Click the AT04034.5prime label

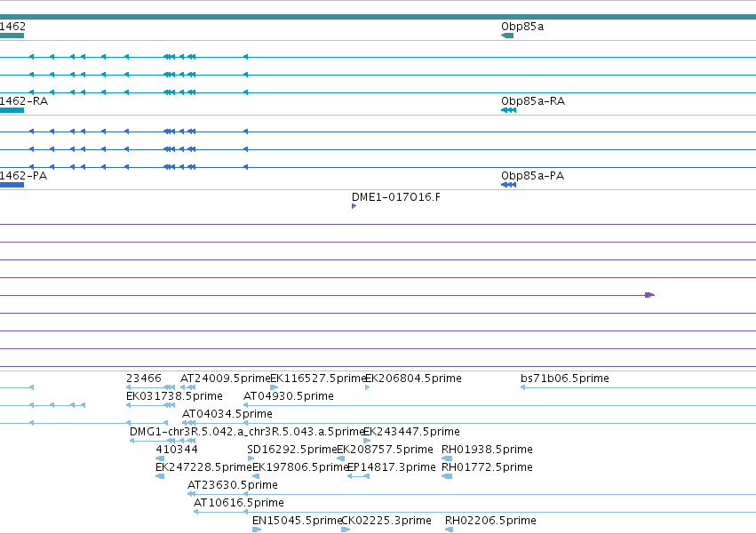[227, 414]
